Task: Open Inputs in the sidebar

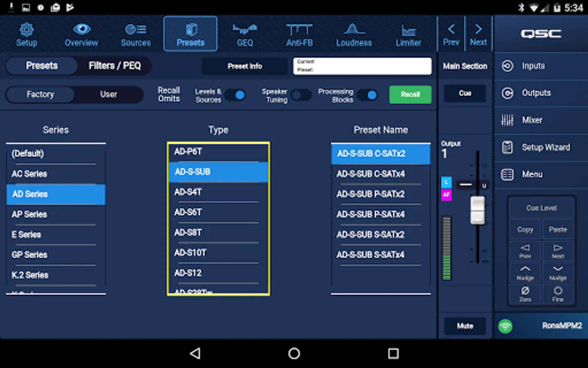Action: [541, 66]
